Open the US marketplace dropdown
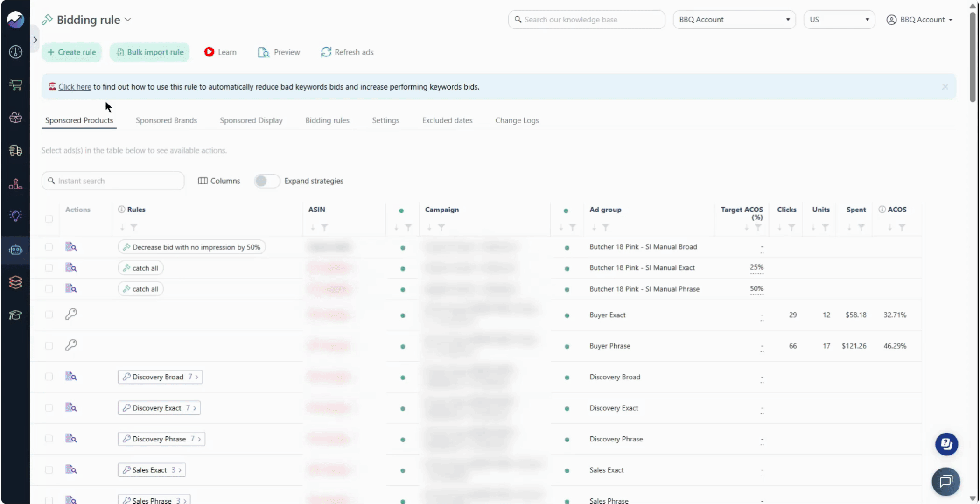 [x=839, y=20]
